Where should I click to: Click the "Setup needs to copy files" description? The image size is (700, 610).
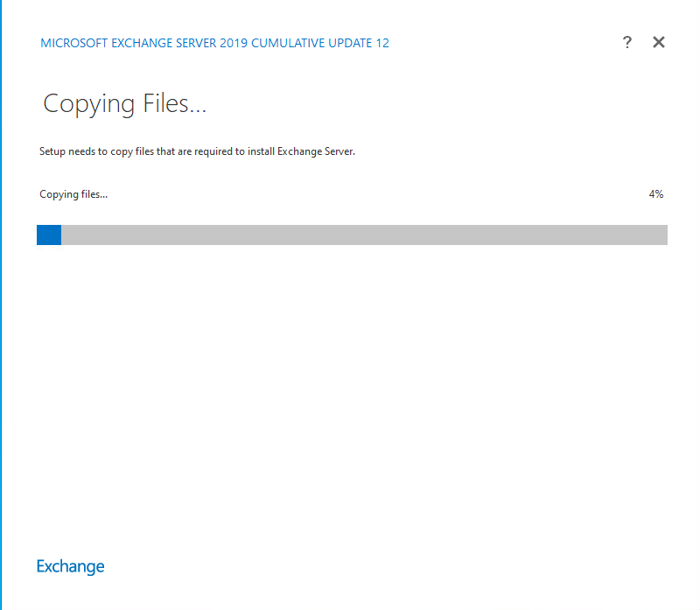coord(197,151)
